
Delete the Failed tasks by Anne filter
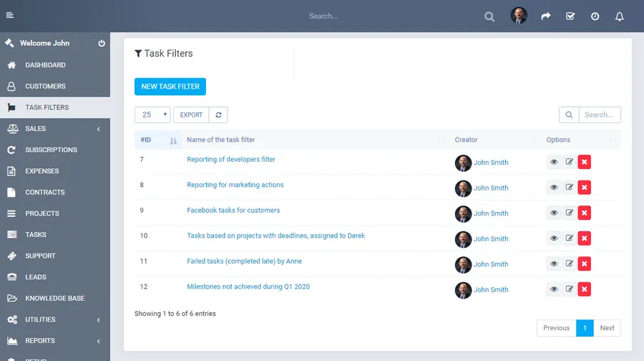585,264
